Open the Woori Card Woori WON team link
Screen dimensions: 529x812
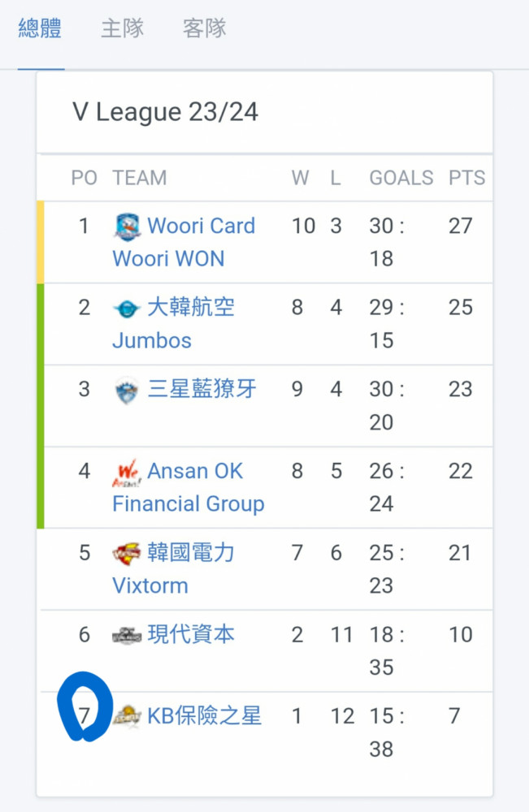[184, 242]
